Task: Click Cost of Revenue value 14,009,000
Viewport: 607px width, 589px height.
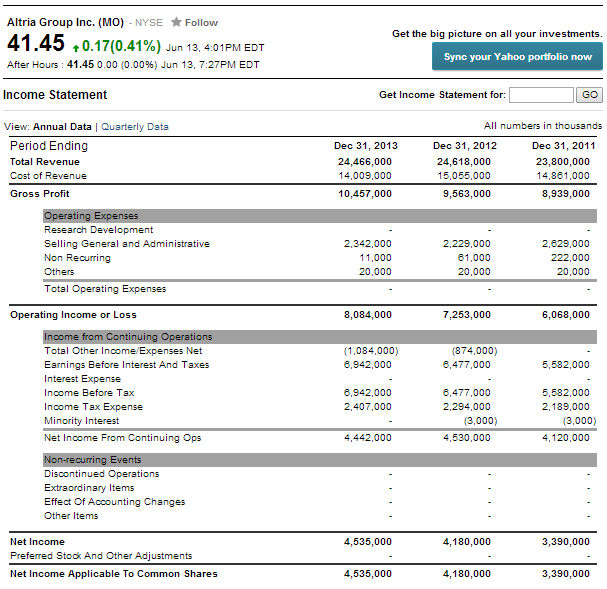Action: pyautogui.click(x=365, y=176)
